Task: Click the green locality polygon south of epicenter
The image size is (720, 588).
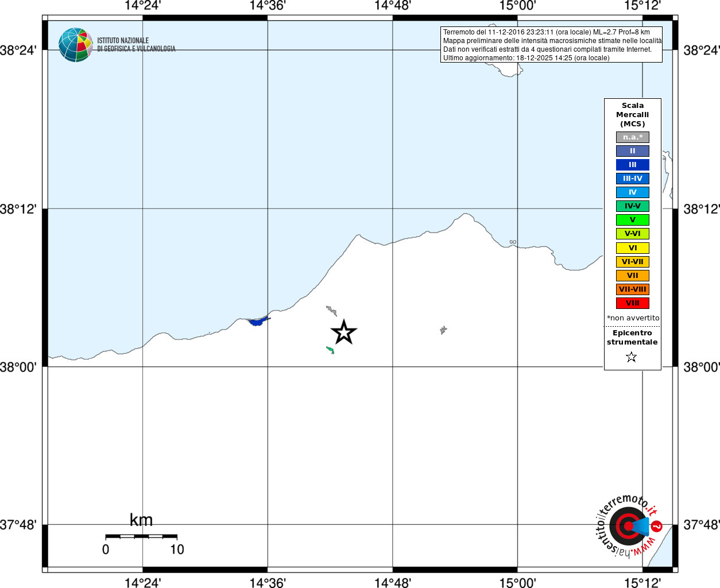Action: click(x=330, y=350)
